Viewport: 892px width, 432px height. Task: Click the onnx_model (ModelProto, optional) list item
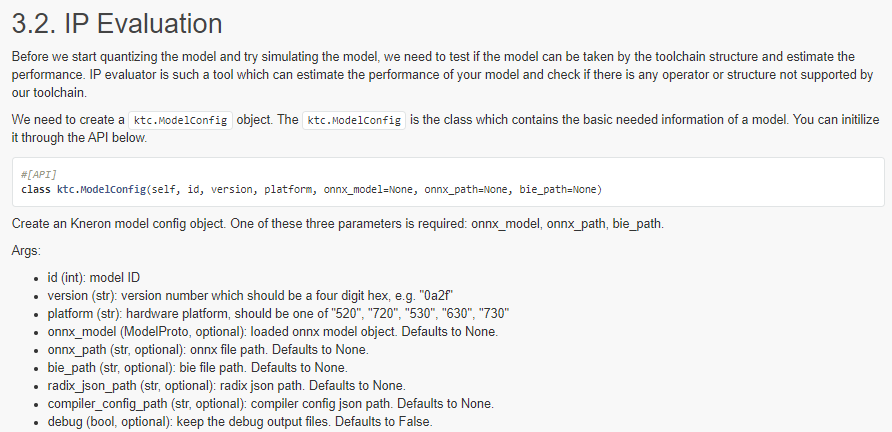[x=272, y=332]
